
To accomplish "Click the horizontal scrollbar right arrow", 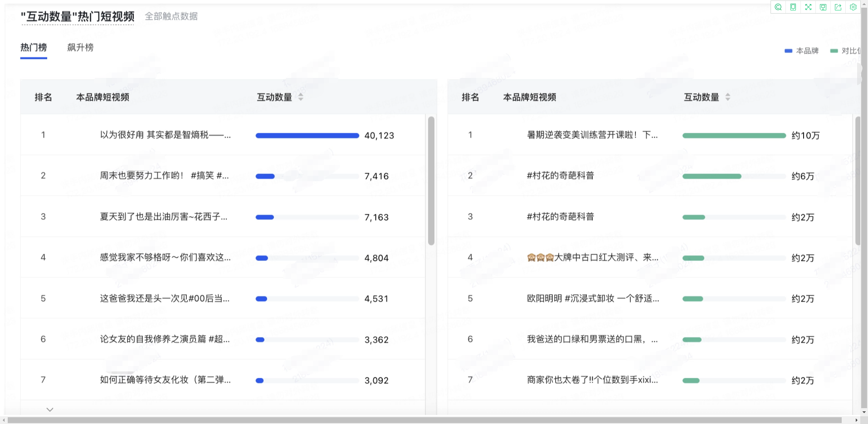I will pyautogui.click(x=856, y=420).
